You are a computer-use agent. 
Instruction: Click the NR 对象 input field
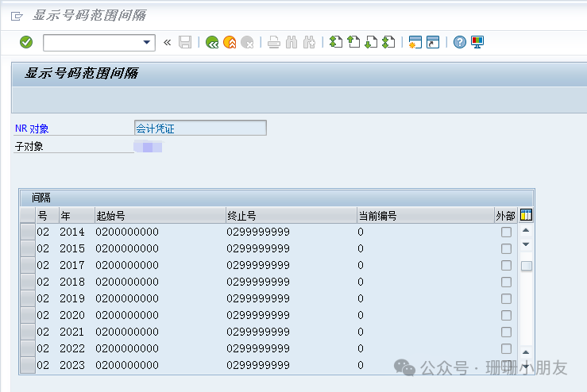(x=200, y=128)
